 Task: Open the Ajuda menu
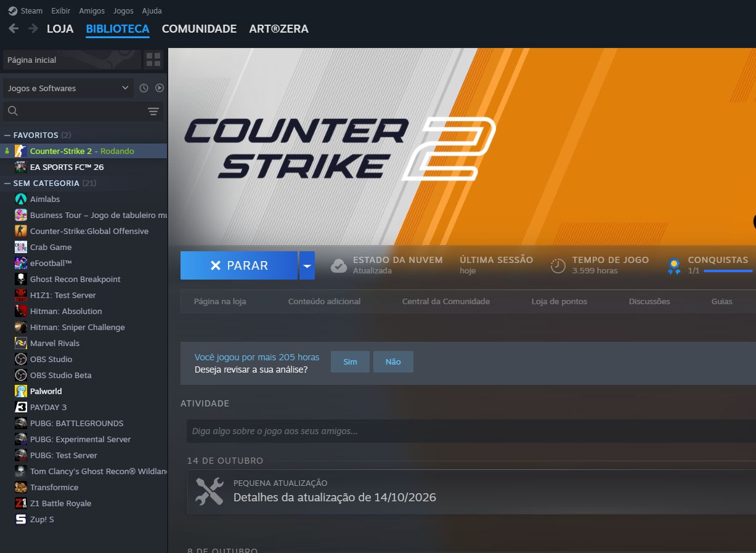(152, 10)
